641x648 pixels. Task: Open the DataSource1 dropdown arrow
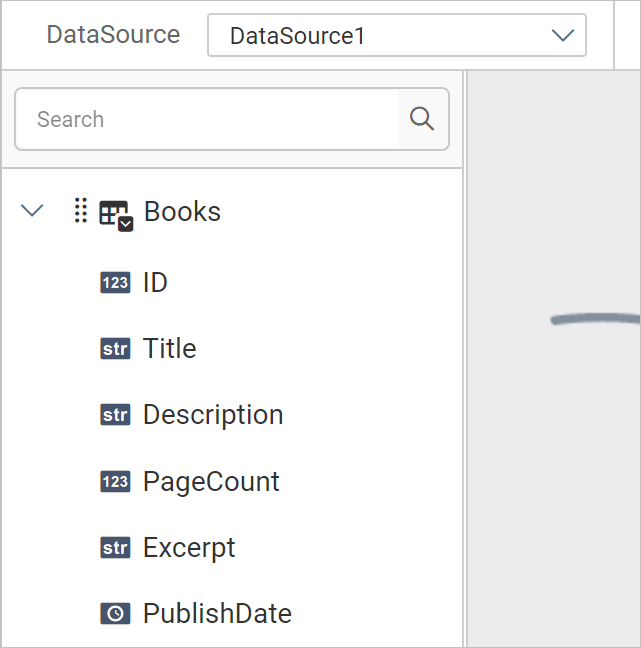click(x=563, y=36)
